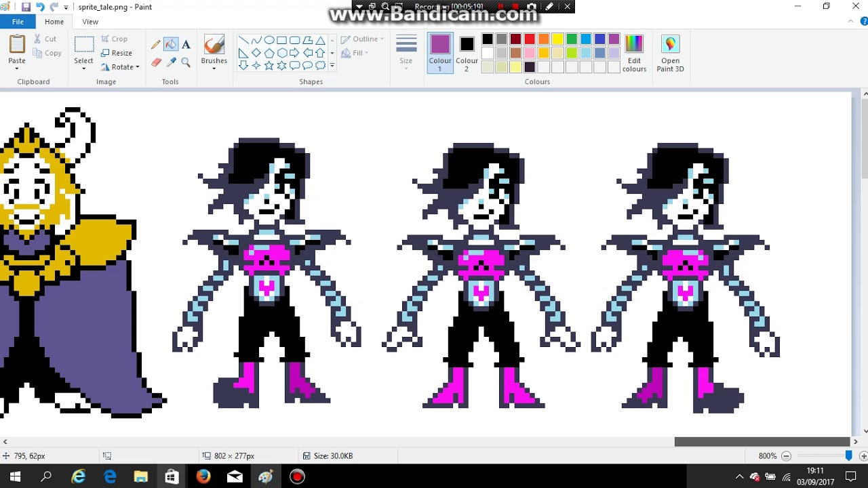Click the vertical scrollbar down arrow
This screenshot has height=488, width=868.
[865, 432]
